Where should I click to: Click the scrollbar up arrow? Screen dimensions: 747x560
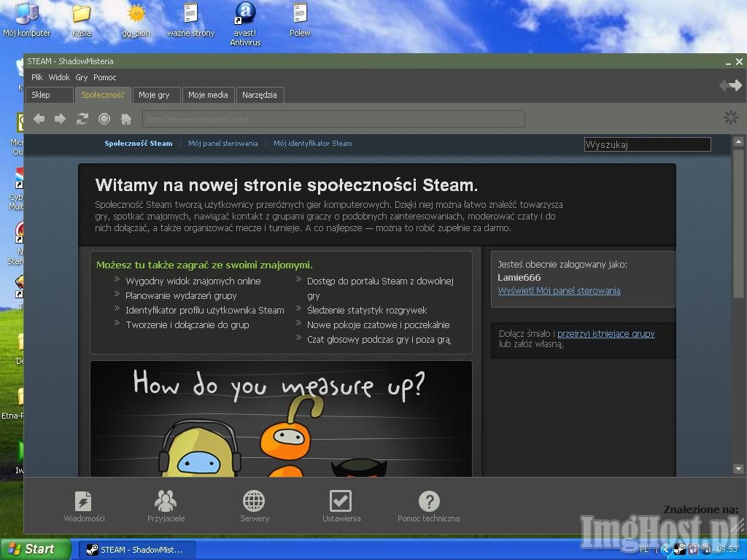point(738,141)
